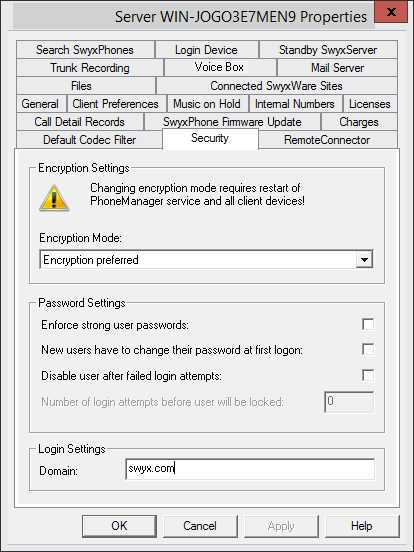Click the OK button

tap(119, 526)
